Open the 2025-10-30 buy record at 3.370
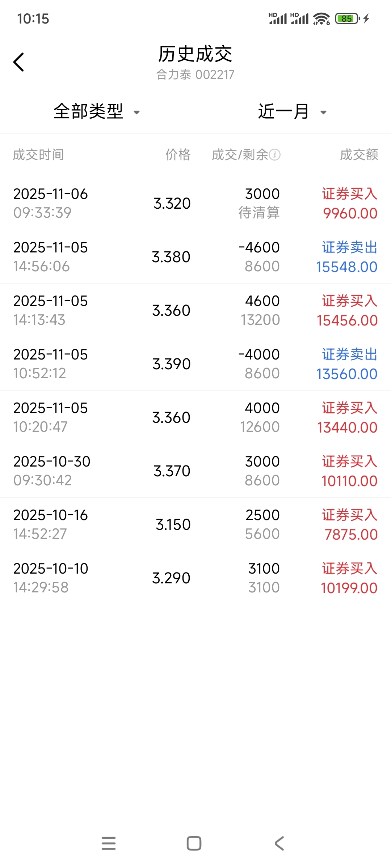 [195, 471]
